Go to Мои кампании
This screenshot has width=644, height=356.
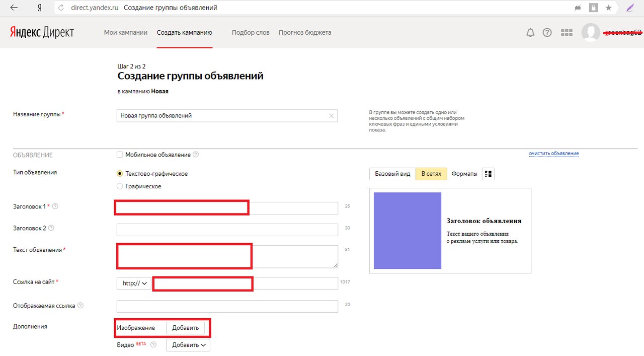coord(126,33)
